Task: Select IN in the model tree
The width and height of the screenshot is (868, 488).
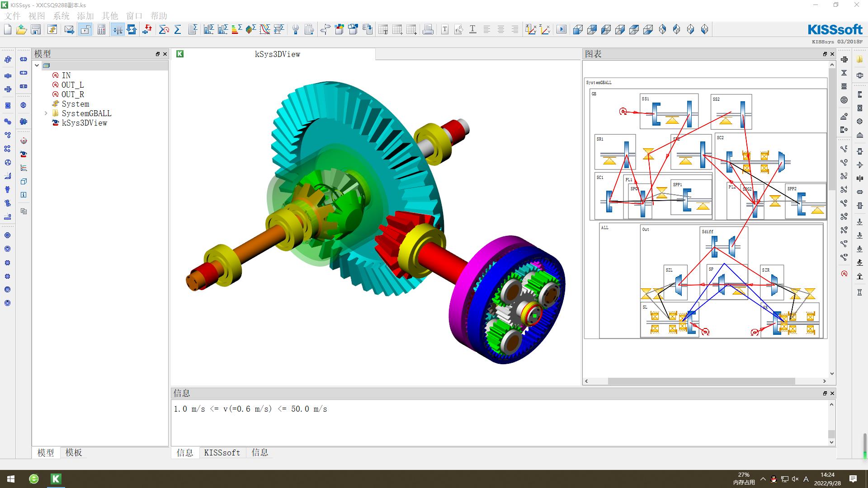Action: point(66,75)
